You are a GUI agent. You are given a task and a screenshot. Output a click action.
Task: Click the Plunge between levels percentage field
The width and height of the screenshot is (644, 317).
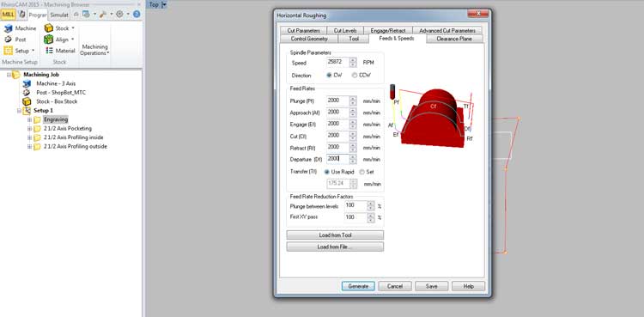pyautogui.click(x=355, y=205)
